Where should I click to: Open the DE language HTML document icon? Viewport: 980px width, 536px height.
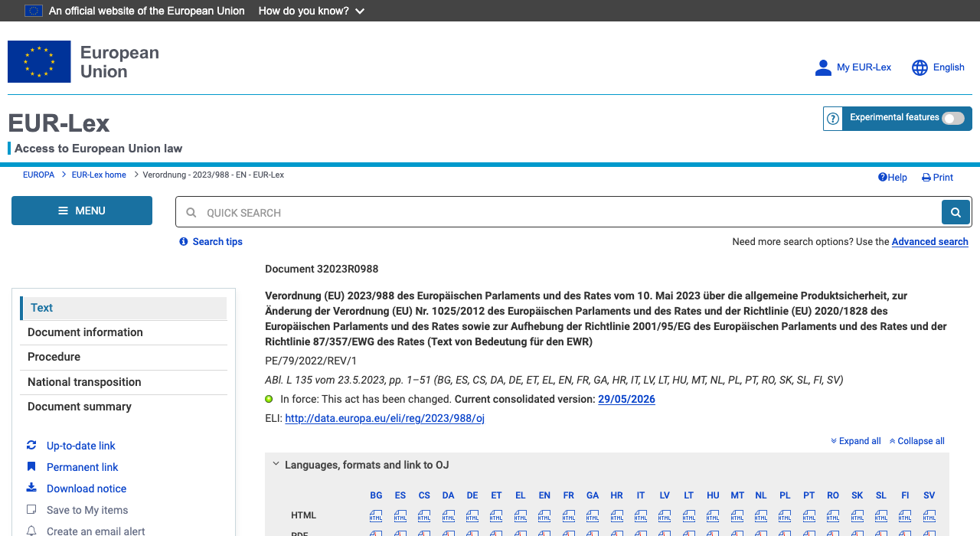click(x=472, y=516)
